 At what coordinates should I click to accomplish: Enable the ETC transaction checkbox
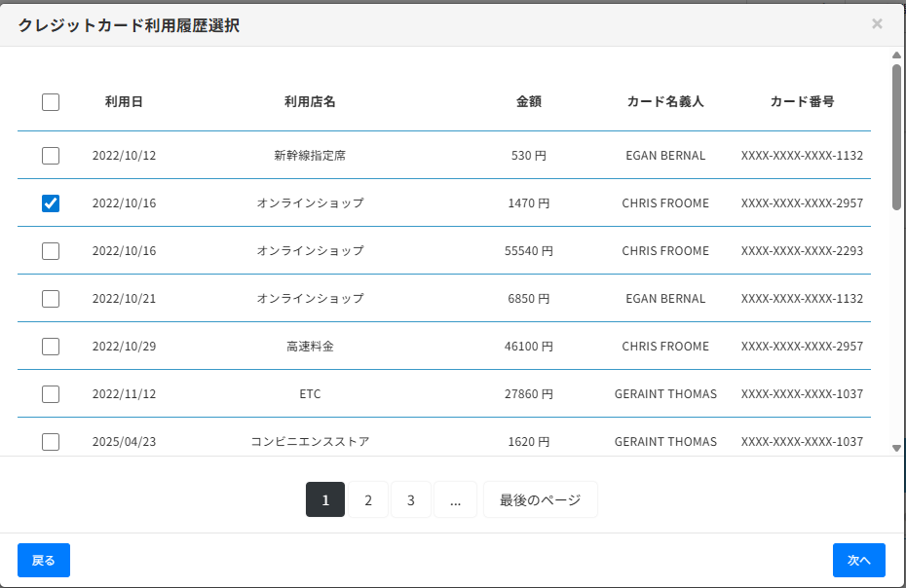(x=50, y=393)
